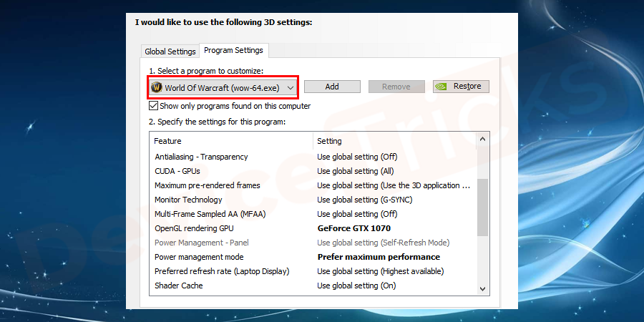Image resolution: width=644 pixels, height=322 pixels.
Task: Select the Program Settings tab
Action: 233,50
